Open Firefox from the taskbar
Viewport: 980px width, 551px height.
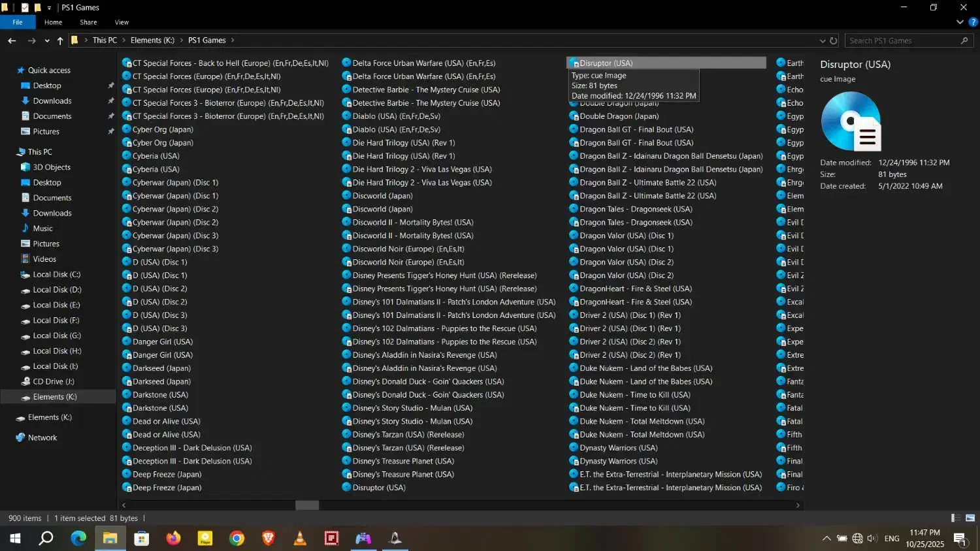point(173,539)
